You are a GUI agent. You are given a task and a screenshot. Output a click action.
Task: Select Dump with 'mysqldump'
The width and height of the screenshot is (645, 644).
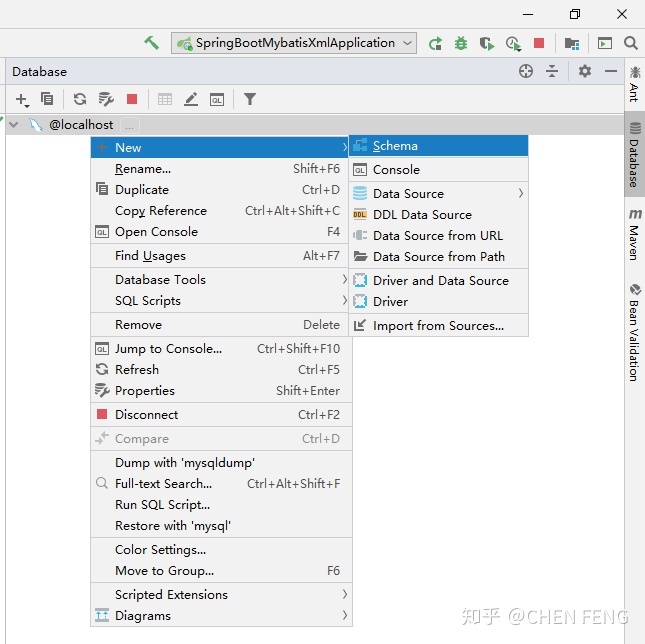coord(221,463)
